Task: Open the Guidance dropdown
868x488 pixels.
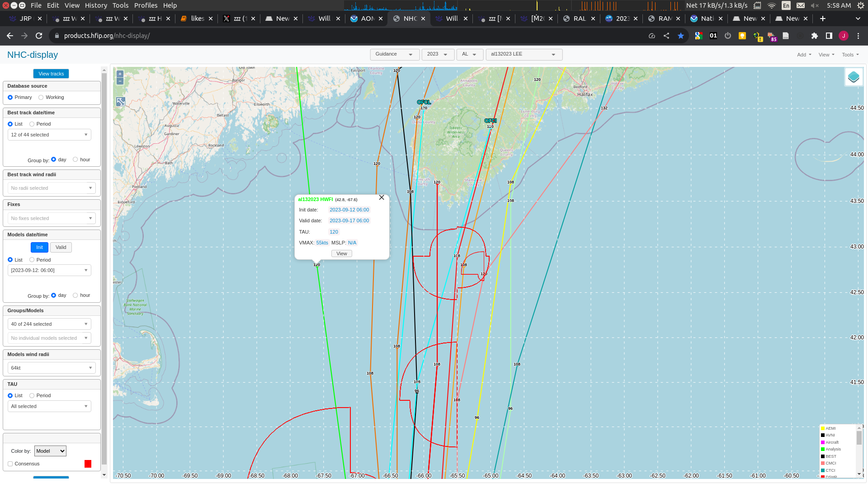Action: tap(395, 54)
